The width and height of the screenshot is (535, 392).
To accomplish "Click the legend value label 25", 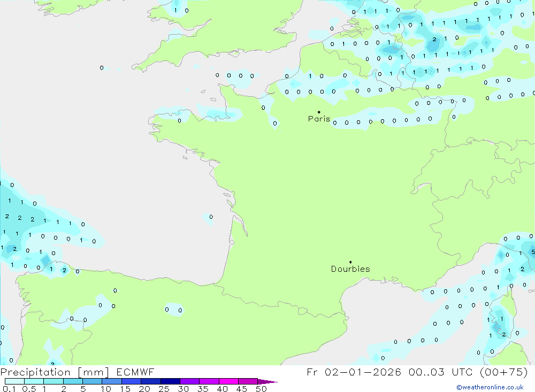I will [164, 389].
